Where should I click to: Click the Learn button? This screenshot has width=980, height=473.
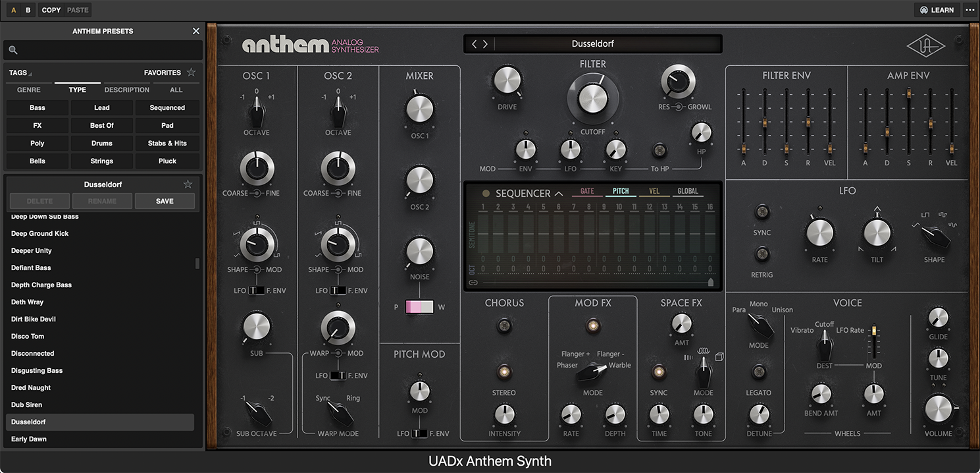[x=937, y=10]
